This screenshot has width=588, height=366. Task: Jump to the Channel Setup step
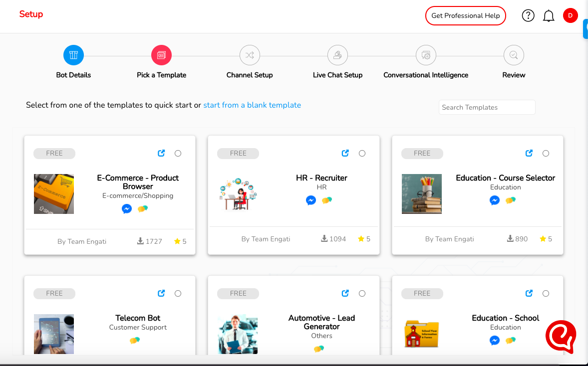[250, 55]
